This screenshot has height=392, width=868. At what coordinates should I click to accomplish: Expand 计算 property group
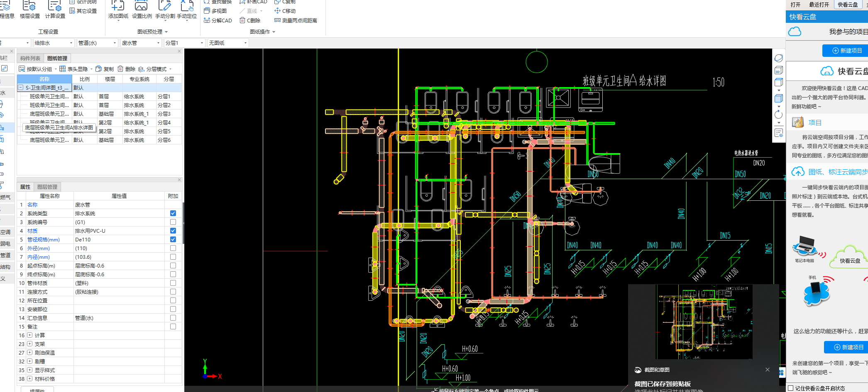pos(29,335)
